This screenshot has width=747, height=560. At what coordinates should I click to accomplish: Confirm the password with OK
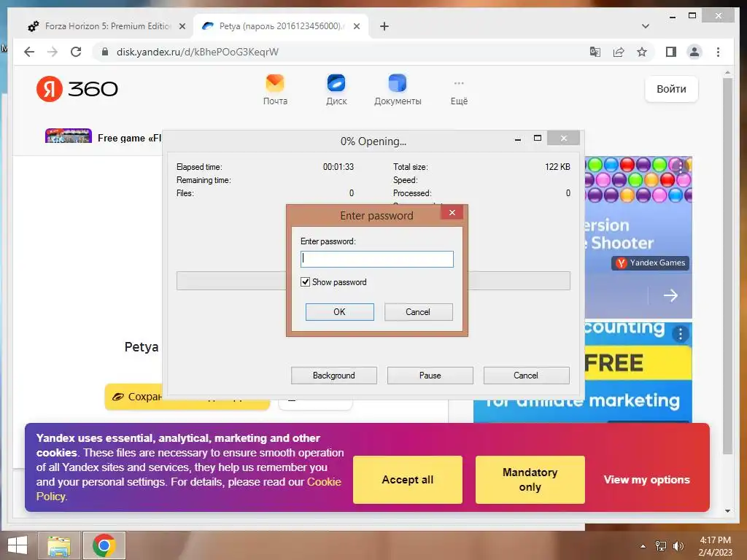tap(340, 312)
